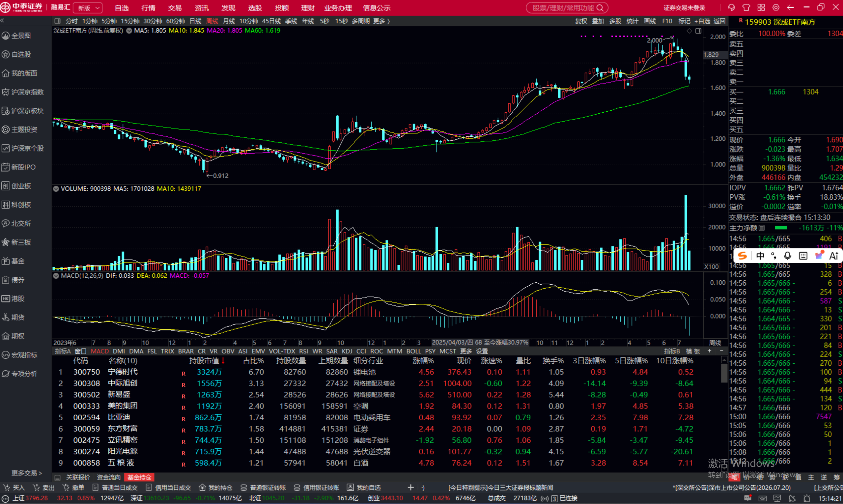
Task: Toggle the VOLUME indicator collapse circle
Action: tap(56, 188)
